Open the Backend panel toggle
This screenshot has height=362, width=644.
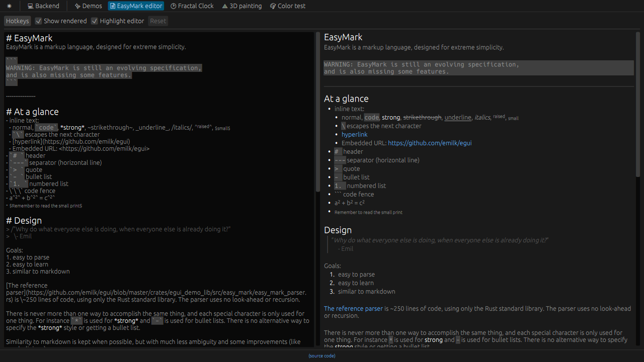click(43, 6)
